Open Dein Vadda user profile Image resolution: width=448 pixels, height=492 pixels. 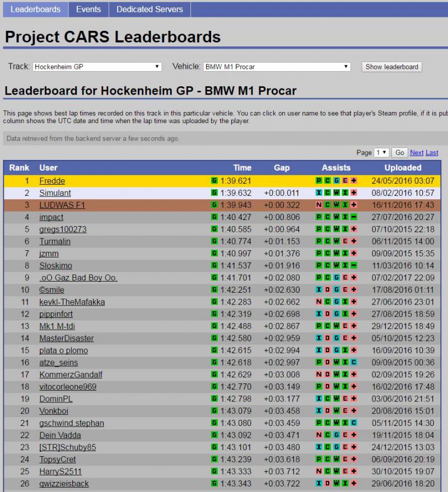[x=60, y=435]
